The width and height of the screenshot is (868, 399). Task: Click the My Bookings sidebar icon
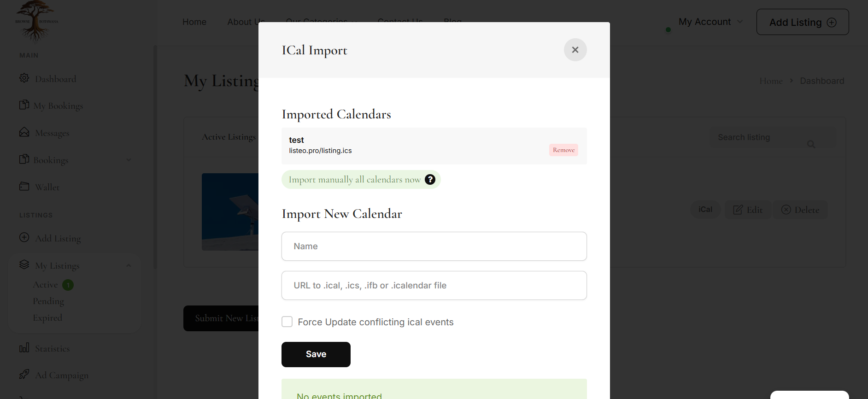tap(24, 105)
